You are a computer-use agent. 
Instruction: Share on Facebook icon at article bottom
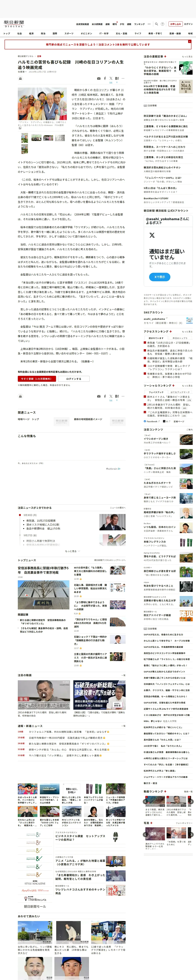point(105,396)
